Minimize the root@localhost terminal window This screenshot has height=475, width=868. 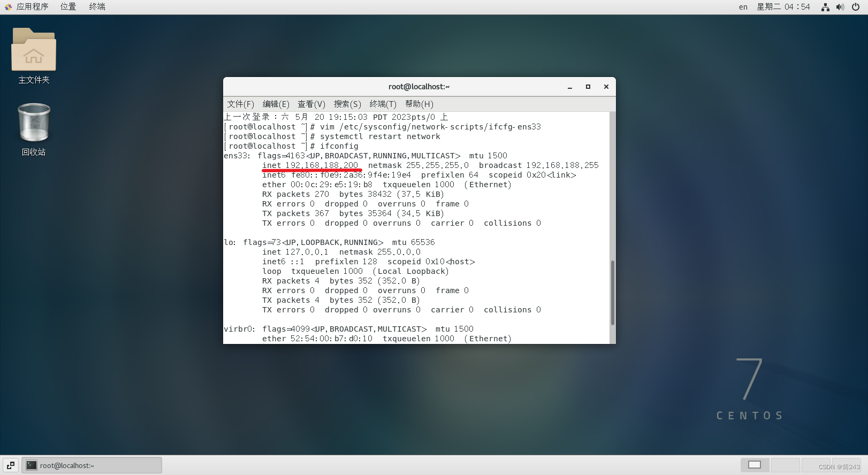(x=570, y=87)
